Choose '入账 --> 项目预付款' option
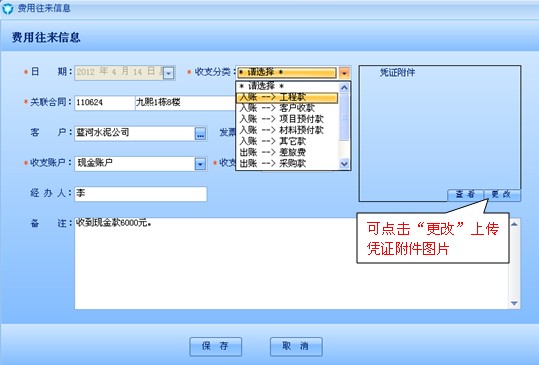Viewport: 539px width, 365px height. 287,119
